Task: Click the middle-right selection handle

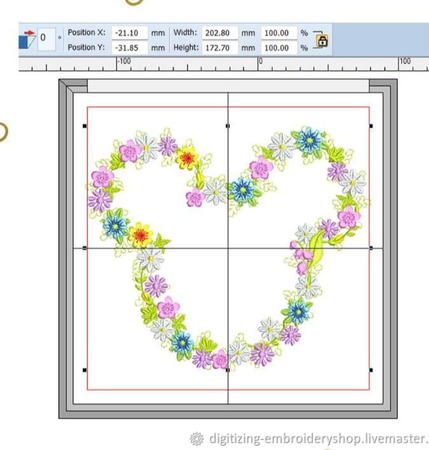Action: pyautogui.click(x=371, y=248)
